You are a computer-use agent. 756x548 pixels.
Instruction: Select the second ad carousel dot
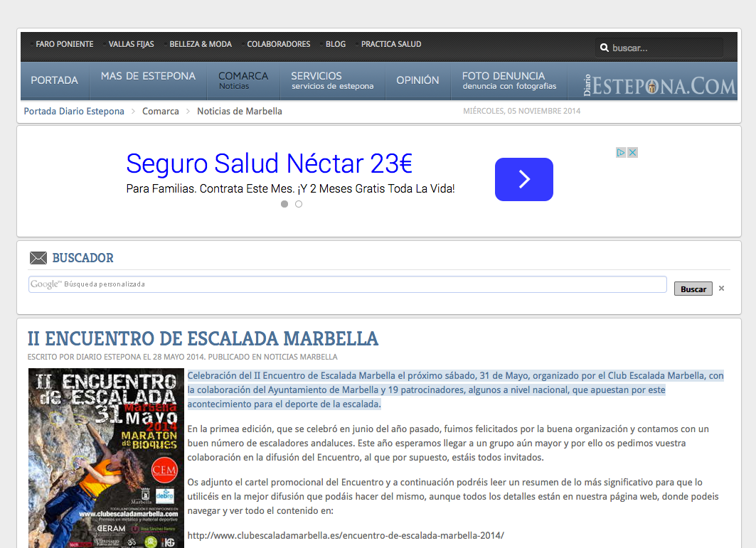click(x=299, y=204)
